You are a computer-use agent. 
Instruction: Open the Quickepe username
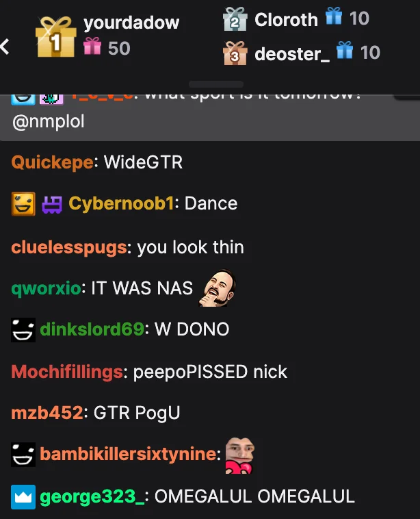tap(52, 162)
